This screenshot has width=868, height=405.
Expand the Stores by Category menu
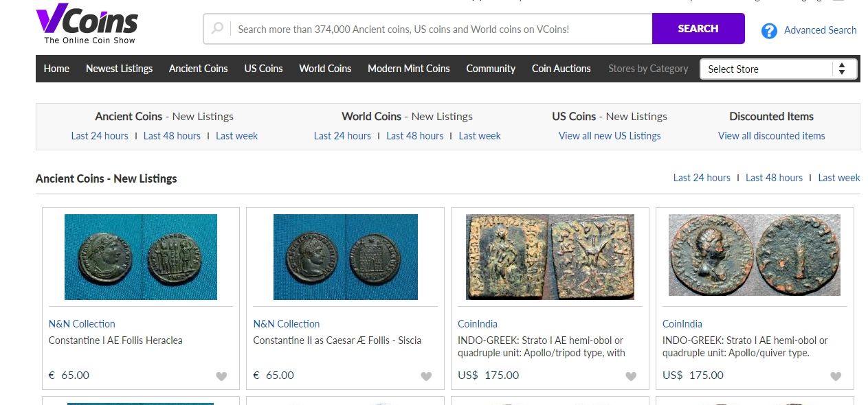tap(648, 69)
